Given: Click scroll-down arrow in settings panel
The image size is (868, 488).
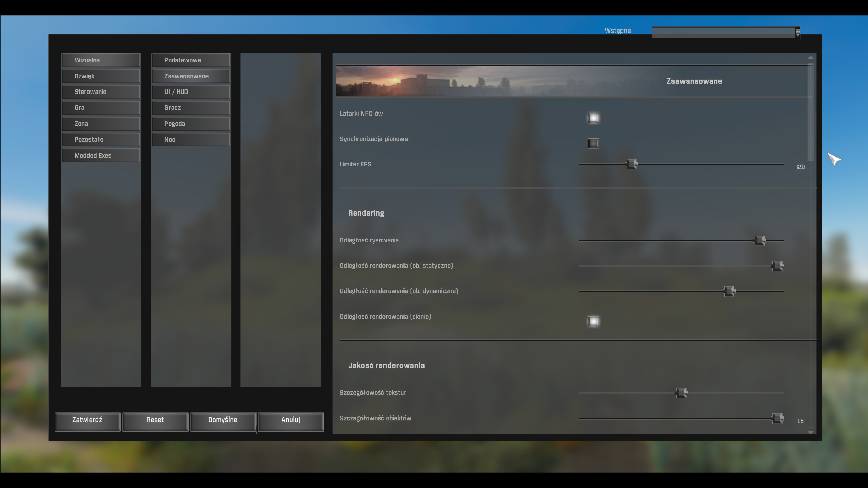Looking at the screenshot, I should click(810, 432).
